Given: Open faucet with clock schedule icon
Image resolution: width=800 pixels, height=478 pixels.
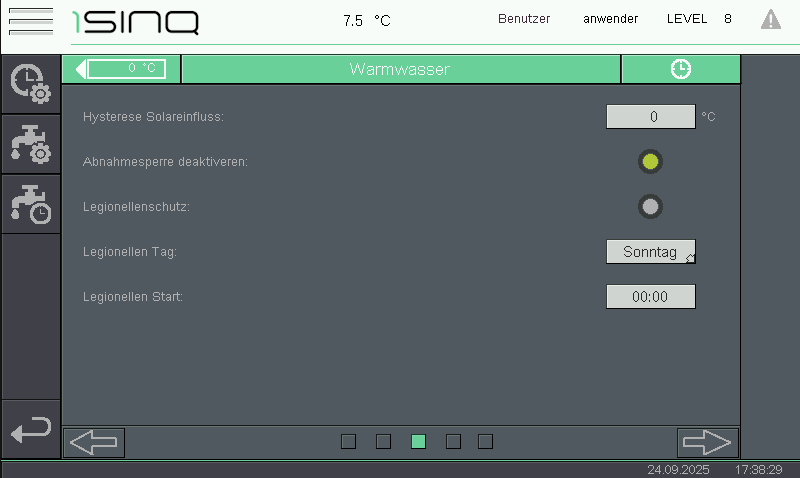Looking at the screenshot, I should 30,204.
